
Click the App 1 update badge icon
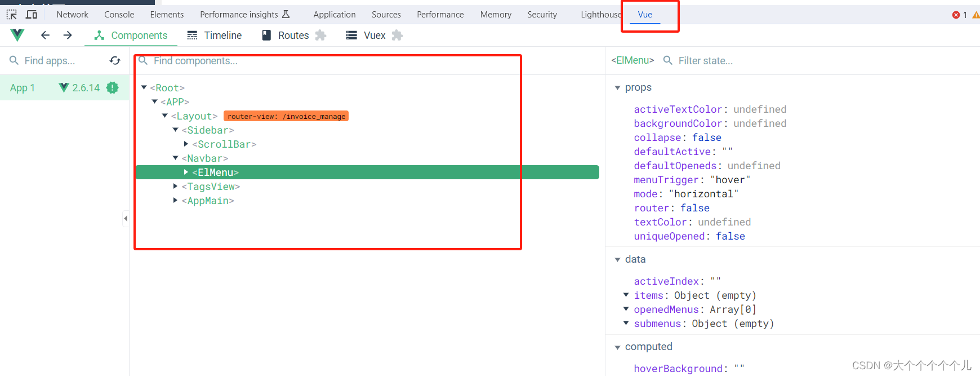click(113, 87)
